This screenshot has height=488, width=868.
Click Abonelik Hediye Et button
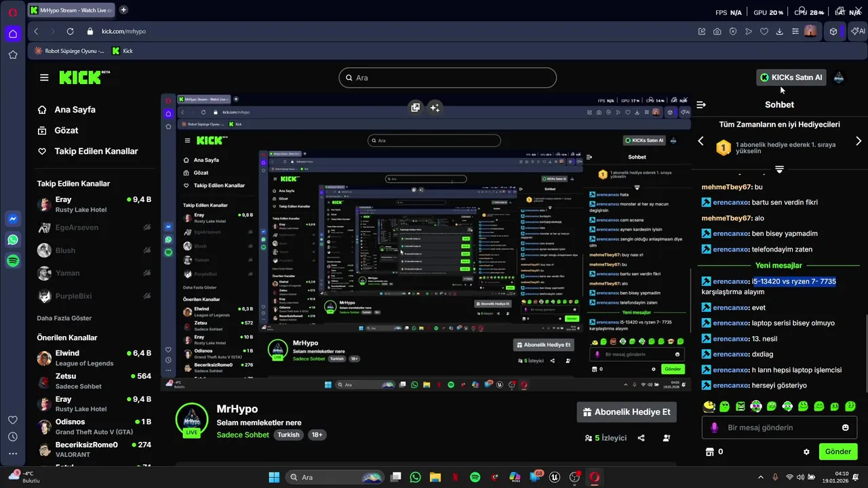(627, 412)
